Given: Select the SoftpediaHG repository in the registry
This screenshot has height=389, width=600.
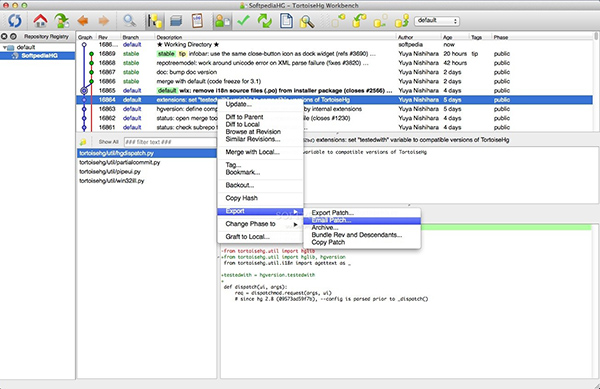Looking at the screenshot, I should [x=38, y=56].
